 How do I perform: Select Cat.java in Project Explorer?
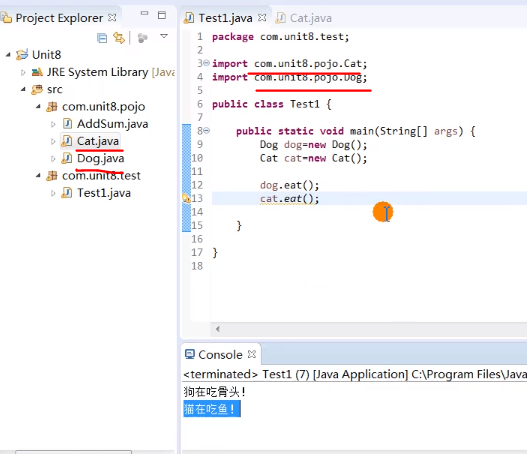point(98,141)
